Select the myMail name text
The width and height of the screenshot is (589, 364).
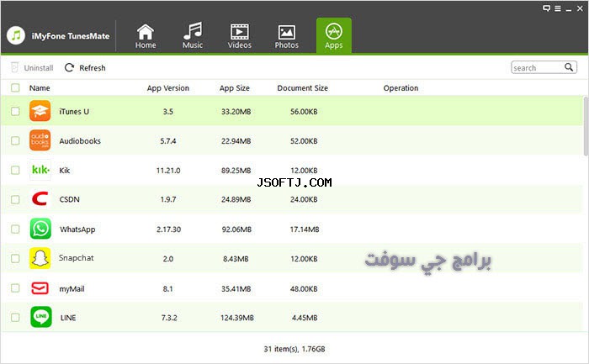pyautogui.click(x=72, y=289)
